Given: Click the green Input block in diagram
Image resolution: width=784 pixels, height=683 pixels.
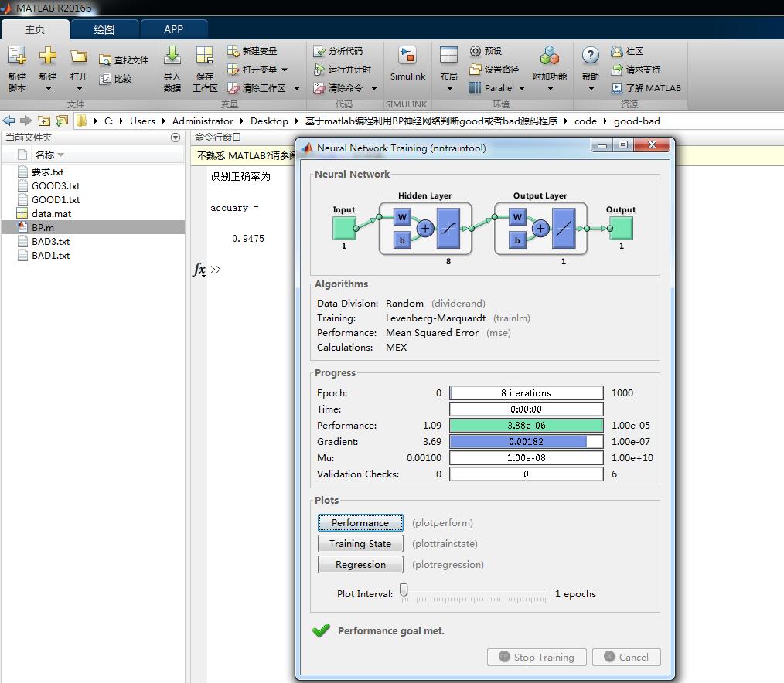Looking at the screenshot, I should point(344,229).
